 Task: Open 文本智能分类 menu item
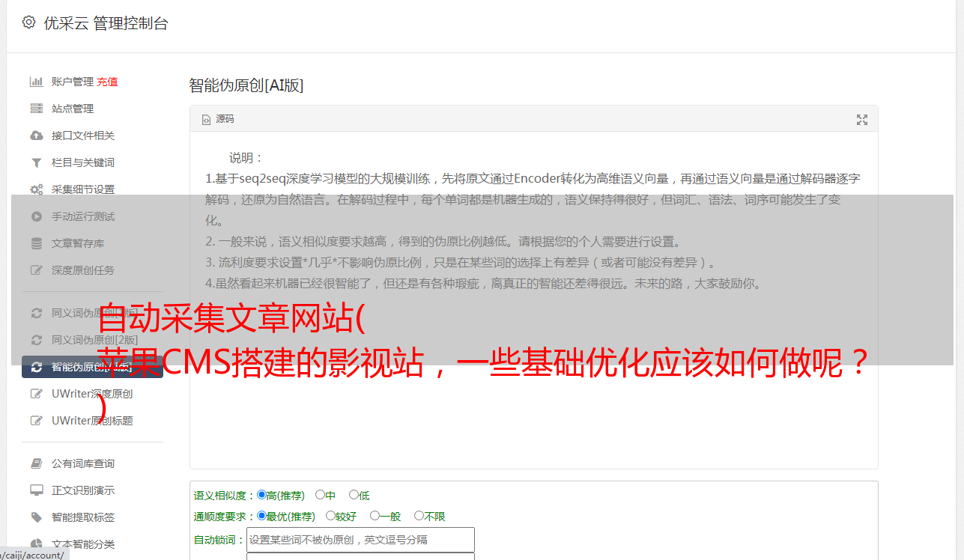[83, 544]
